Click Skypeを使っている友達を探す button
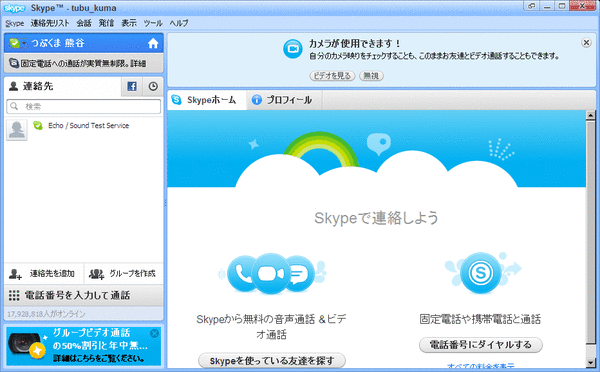 pos(272,361)
